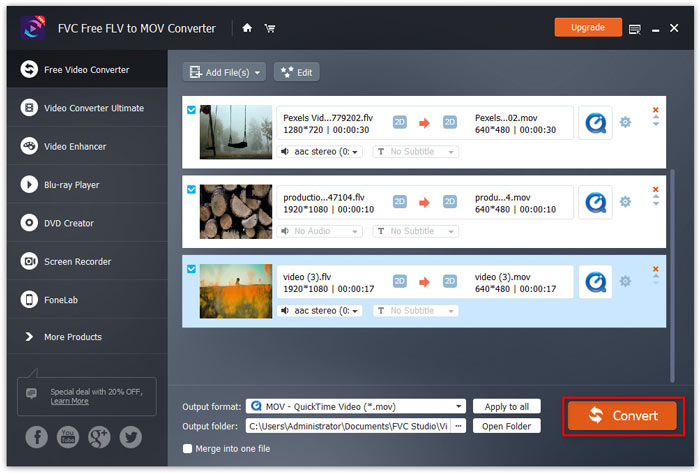
Task: Open Facebook social icon
Action: (x=37, y=437)
